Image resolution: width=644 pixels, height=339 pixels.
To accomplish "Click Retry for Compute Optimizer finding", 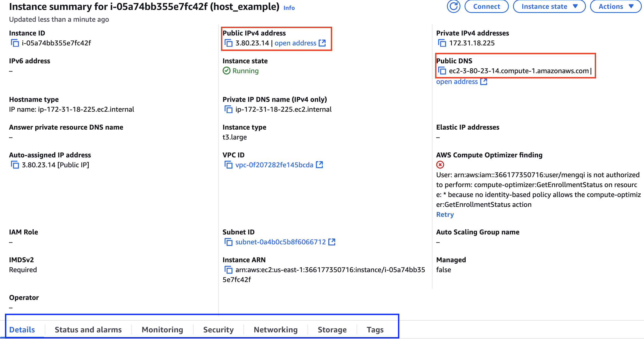I will 445,215.
